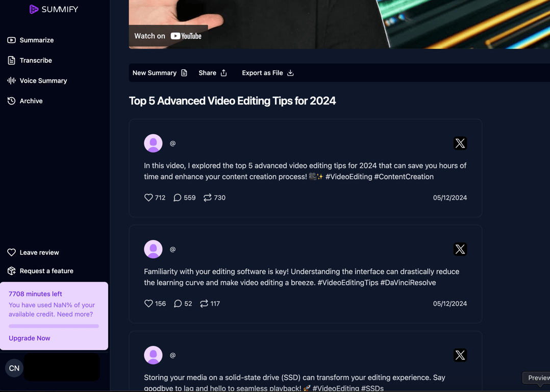Image resolution: width=550 pixels, height=392 pixels.
Task: Click the Voice Summary waveform icon
Action: pos(12,81)
